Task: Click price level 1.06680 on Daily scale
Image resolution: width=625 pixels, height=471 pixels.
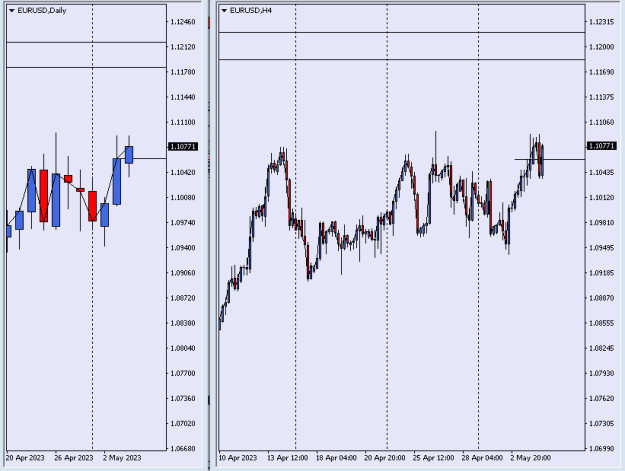Action: coord(183,449)
